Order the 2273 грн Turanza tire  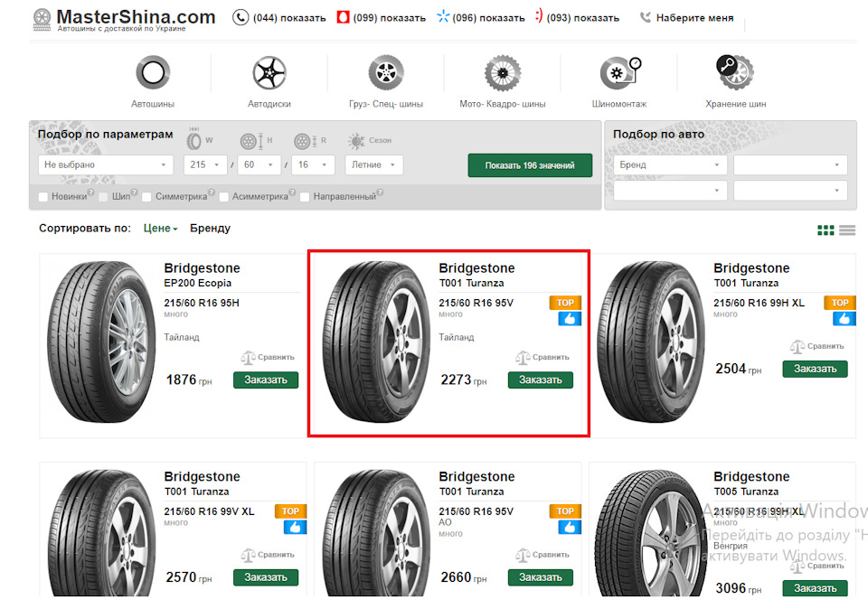[541, 380]
